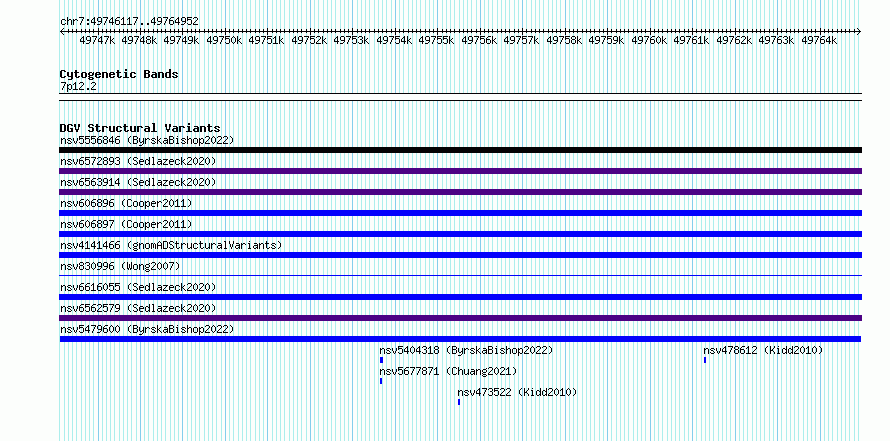Click the 49759k ruler tick label
The height and width of the screenshot is (441, 890).
point(606,40)
